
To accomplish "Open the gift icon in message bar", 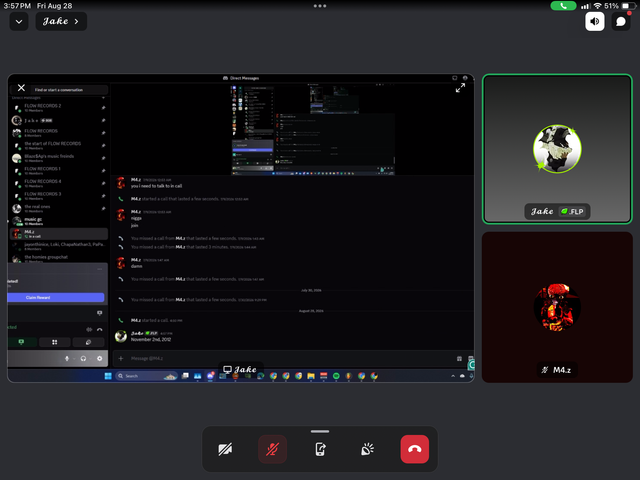I will point(459,358).
